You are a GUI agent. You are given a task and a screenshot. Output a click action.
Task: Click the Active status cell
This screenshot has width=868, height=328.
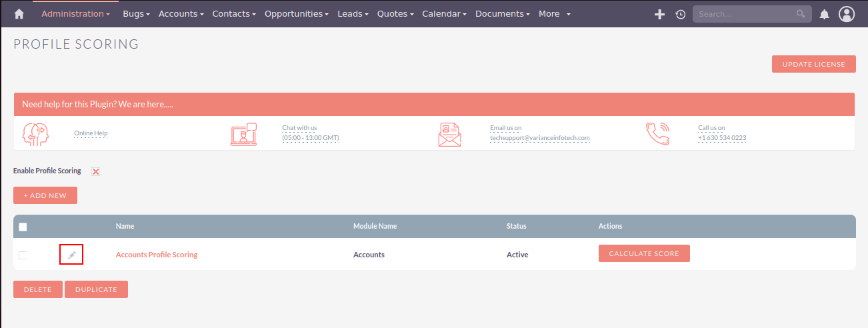(x=517, y=255)
